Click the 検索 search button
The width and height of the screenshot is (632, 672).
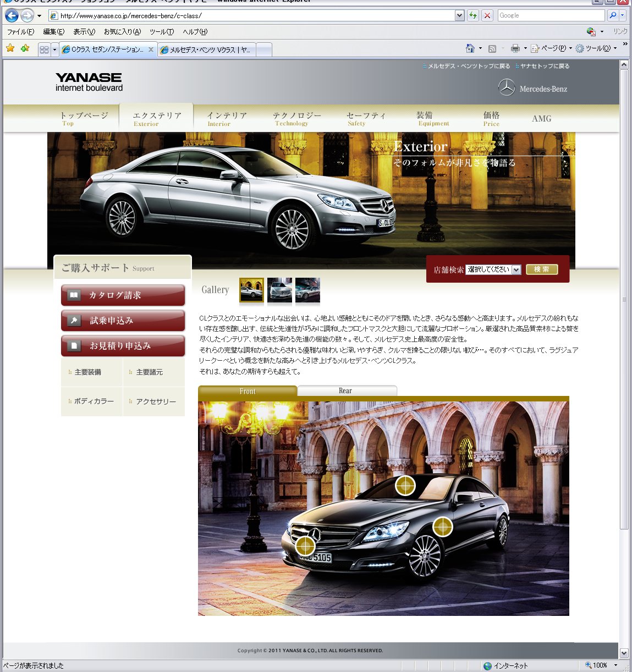point(542,269)
